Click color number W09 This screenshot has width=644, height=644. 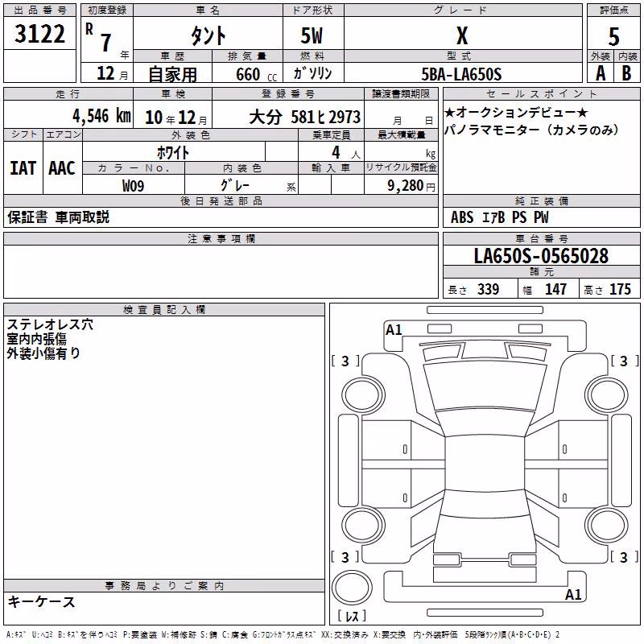point(133,186)
